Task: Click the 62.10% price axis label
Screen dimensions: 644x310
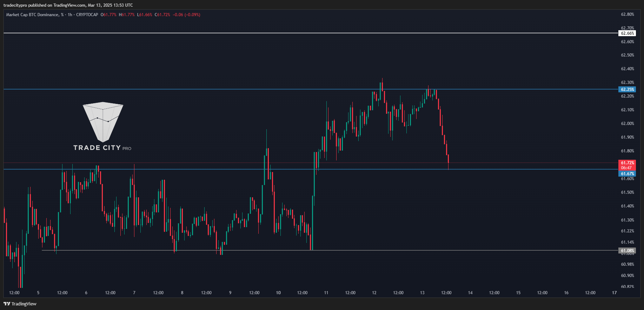Action: pos(628,110)
